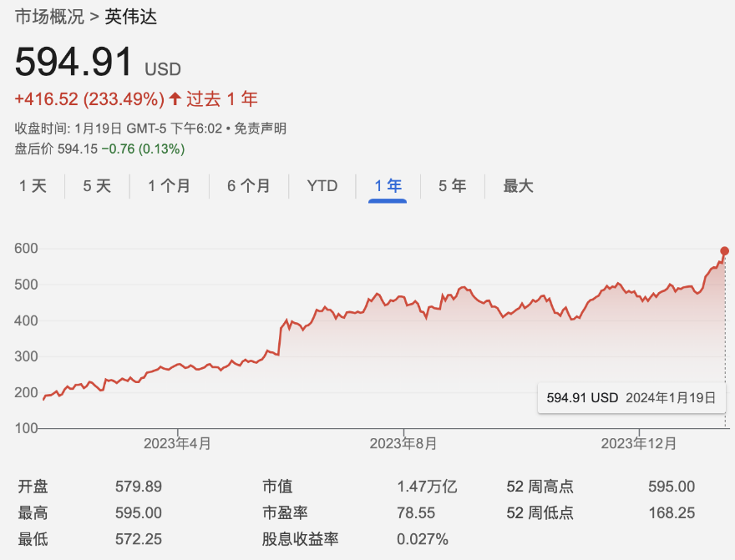Click the main price 594.91
This screenshot has width=735, height=560.
[x=73, y=61]
